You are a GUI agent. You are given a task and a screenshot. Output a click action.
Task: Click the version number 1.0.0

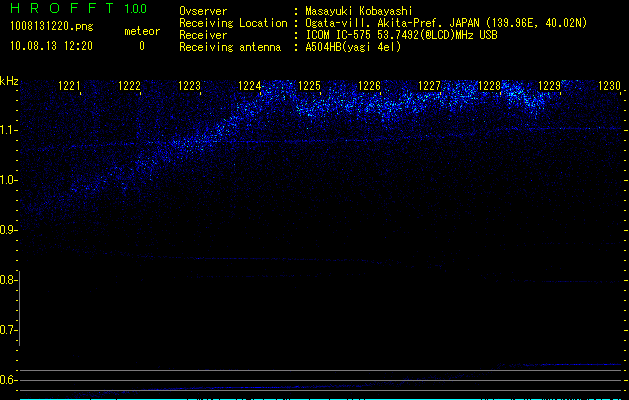point(136,8)
